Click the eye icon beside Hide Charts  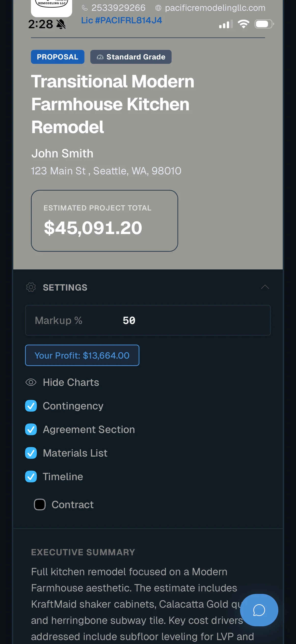coord(31,382)
